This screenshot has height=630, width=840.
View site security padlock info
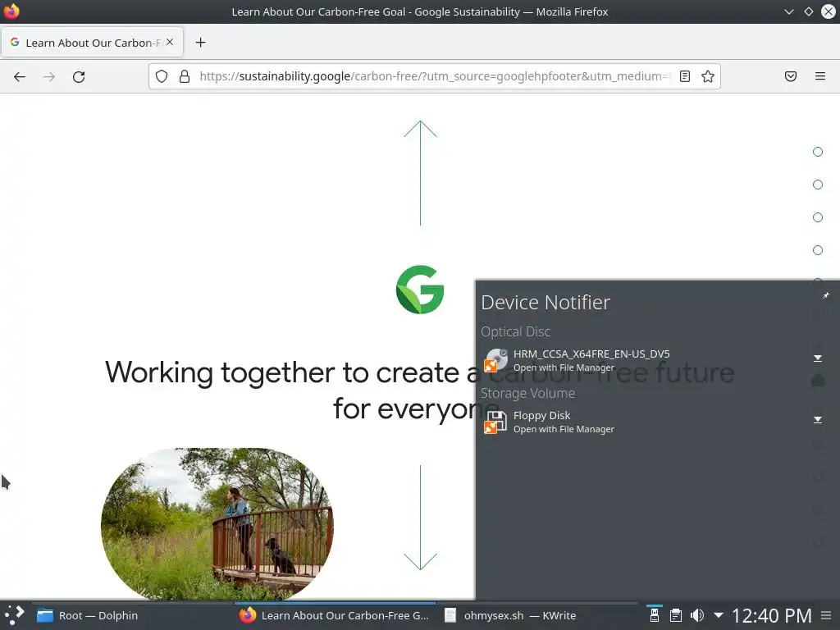(185, 76)
